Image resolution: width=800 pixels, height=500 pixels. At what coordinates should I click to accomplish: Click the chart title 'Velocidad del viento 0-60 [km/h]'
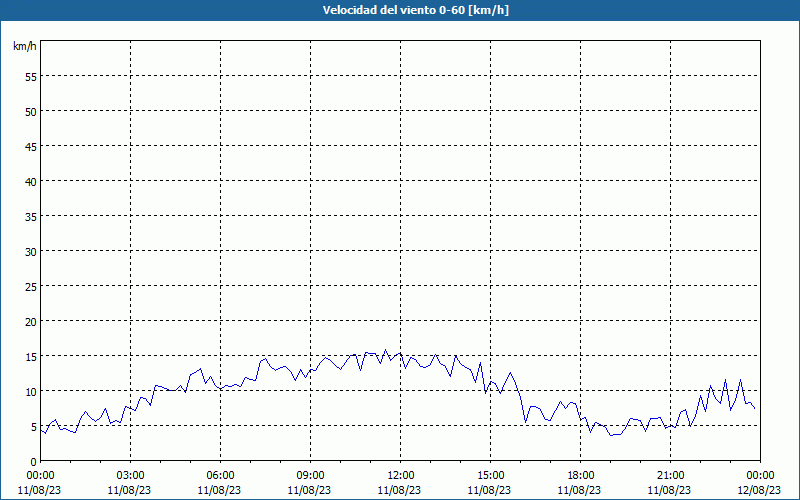click(415, 10)
